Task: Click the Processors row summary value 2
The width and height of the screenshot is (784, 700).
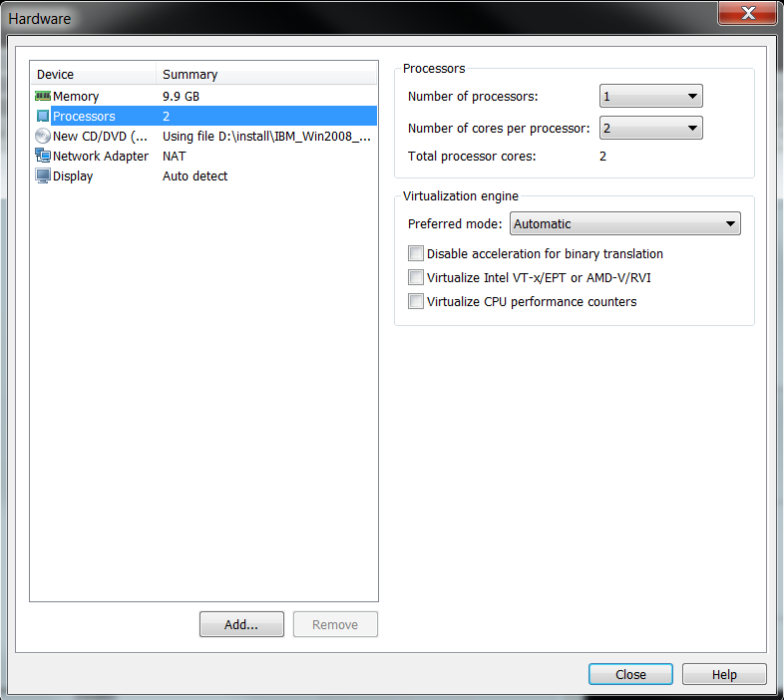Action: point(166,116)
